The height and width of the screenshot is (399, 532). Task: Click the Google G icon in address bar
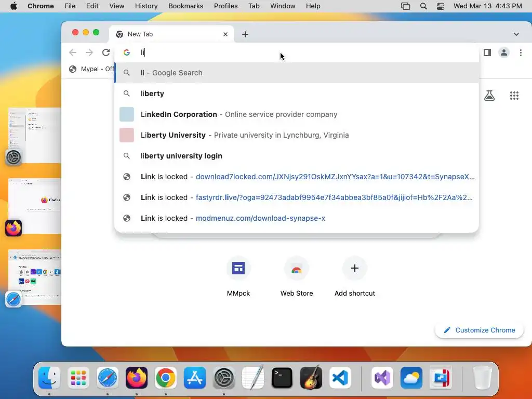coord(127,52)
